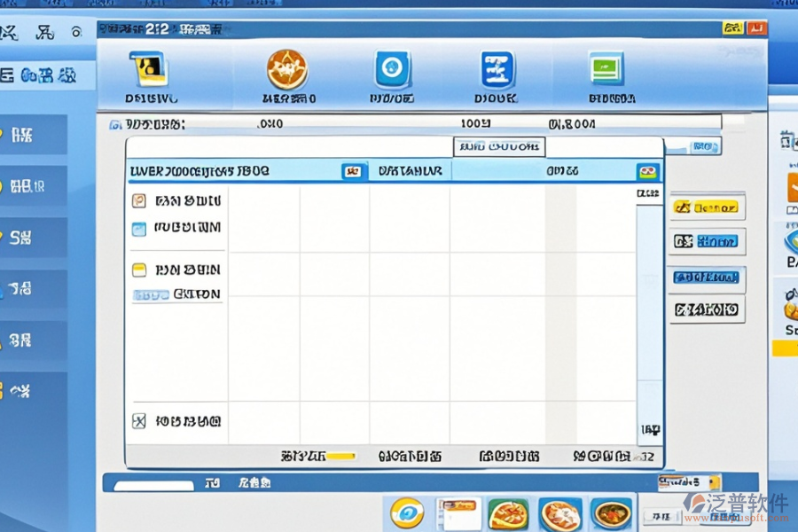Screen dimensions: 798x532
Task: Click the pizza dish icon in the bottom bar
Action: point(508,513)
